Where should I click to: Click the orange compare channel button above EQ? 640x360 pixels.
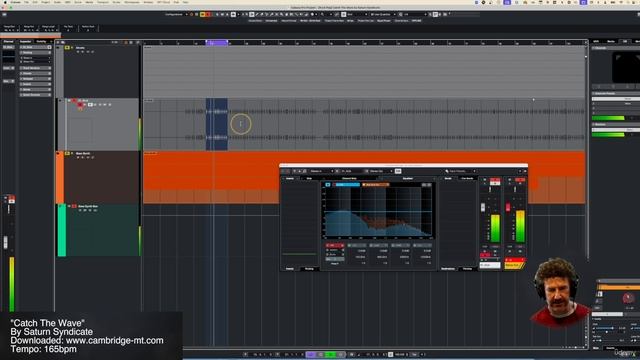click(376, 185)
